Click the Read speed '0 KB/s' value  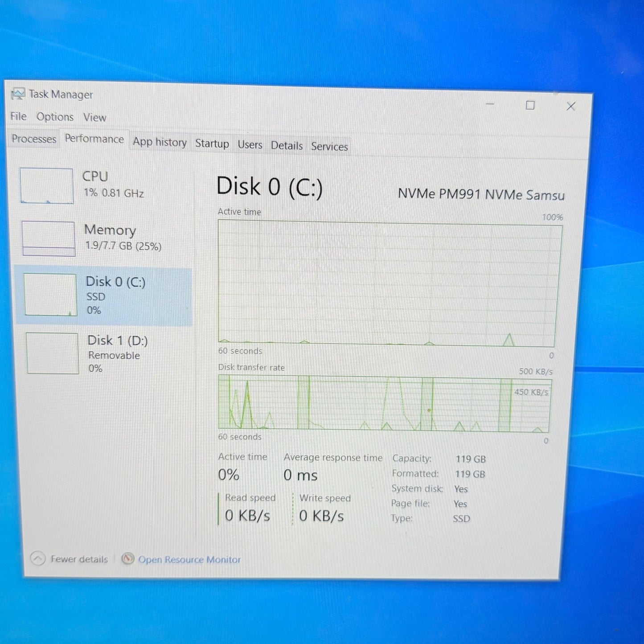[247, 516]
